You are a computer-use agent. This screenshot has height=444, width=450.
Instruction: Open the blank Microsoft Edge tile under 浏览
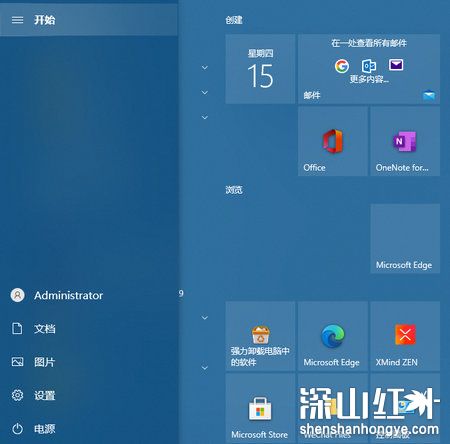pos(405,239)
